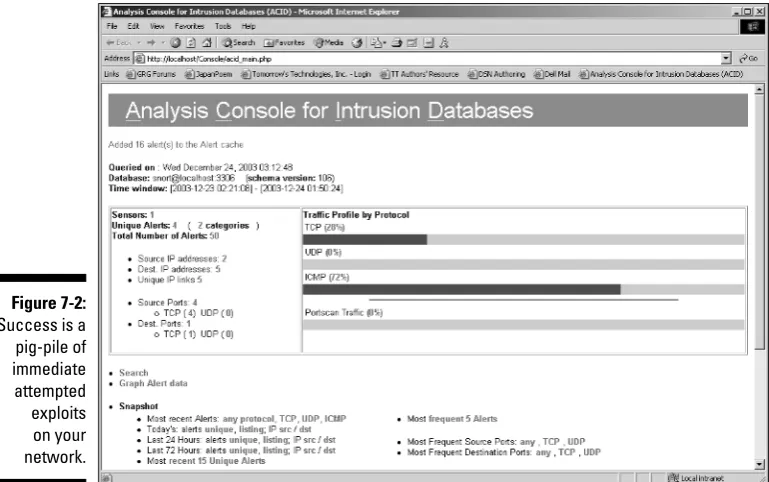Open the Most frequent 5 Alerts link

click(452, 419)
